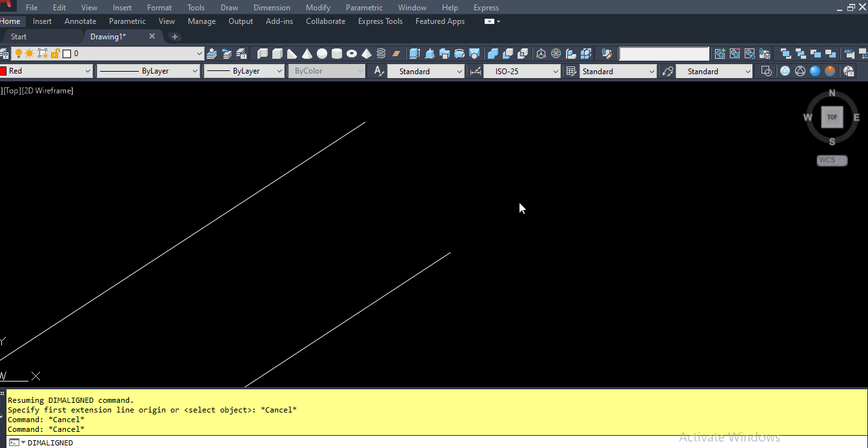This screenshot has width=868, height=448.
Task: Click the TOP face of ViewCube
Action: (832, 117)
